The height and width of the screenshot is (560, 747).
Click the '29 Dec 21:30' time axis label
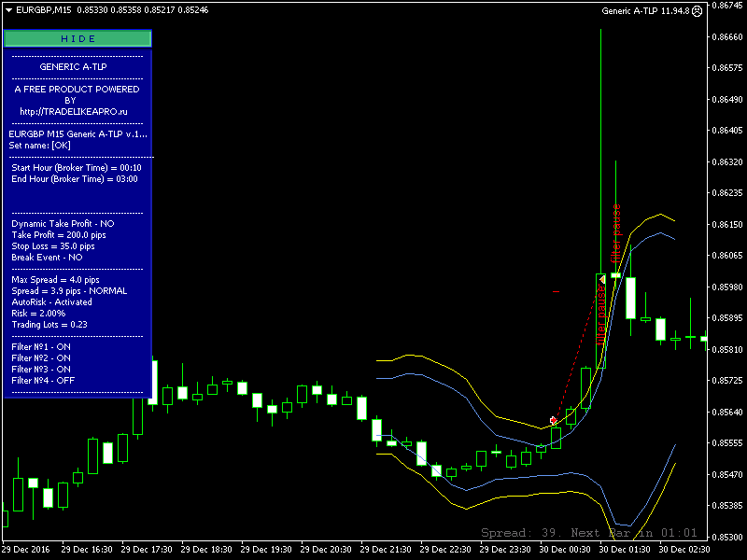tap(386, 550)
